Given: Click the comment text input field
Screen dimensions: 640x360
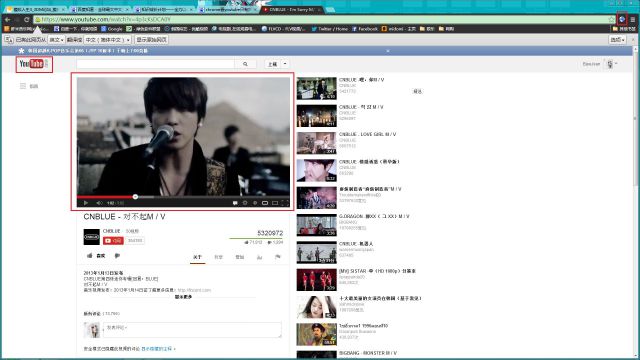Looking at the screenshot, I should pos(192,330).
